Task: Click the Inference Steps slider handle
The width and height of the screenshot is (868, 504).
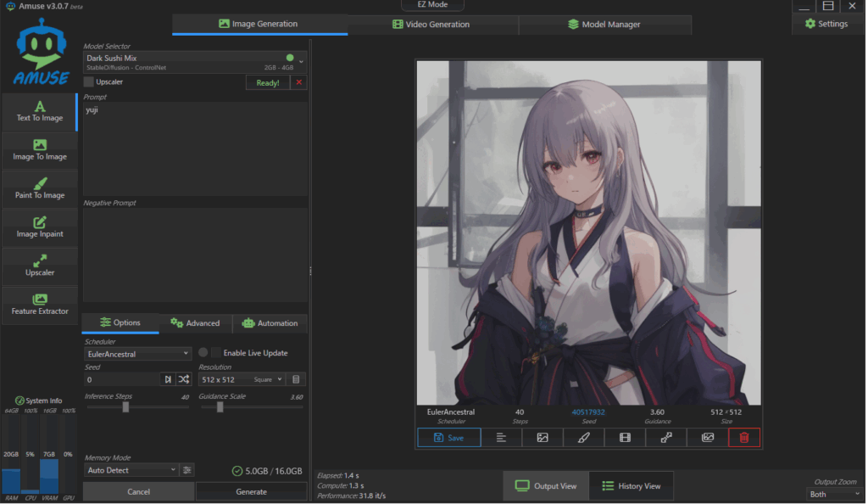Action: click(125, 406)
